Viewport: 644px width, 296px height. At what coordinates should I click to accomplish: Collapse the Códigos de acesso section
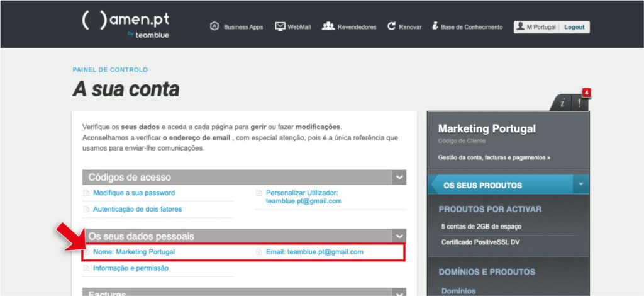pyautogui.click(x=399, y=178)
